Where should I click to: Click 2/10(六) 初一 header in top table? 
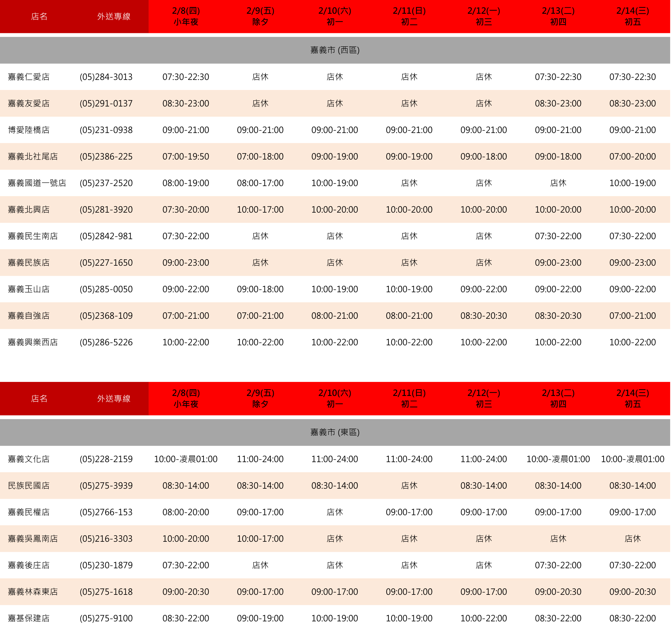[335, 16]
